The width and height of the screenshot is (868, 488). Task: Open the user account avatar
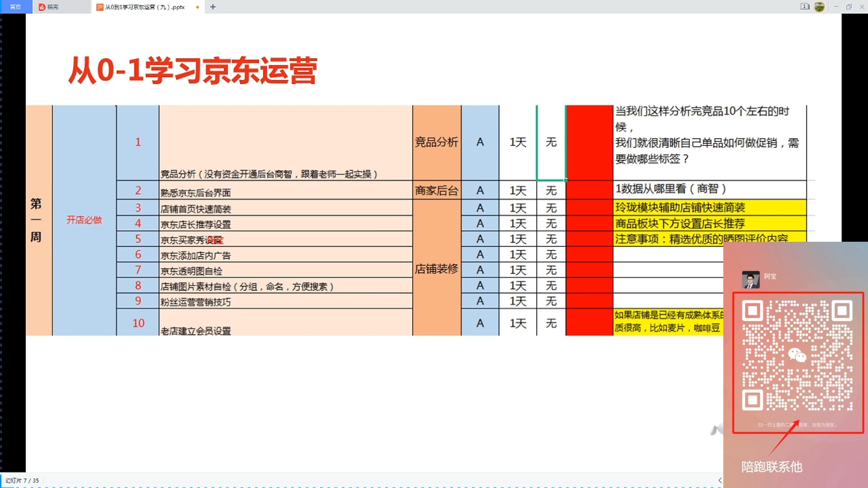(819, 7)
